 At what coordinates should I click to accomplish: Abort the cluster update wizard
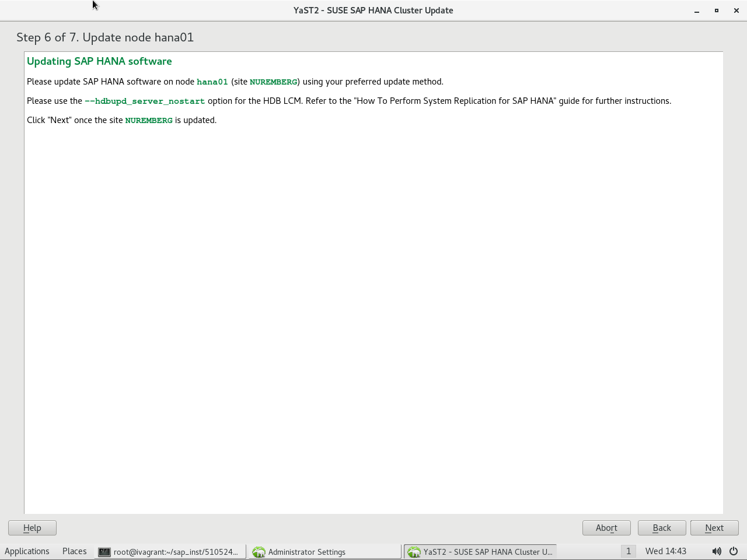click(606, 528)
